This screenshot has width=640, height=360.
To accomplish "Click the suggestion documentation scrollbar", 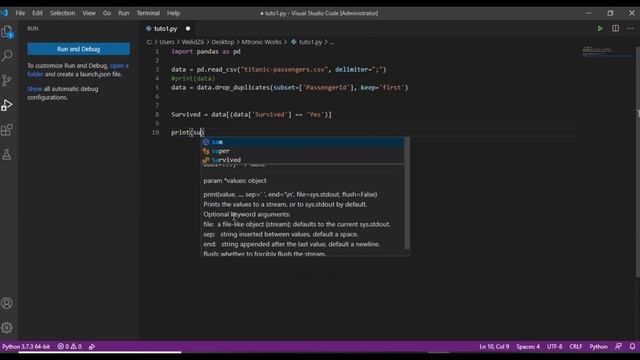I will pos(407,194).
